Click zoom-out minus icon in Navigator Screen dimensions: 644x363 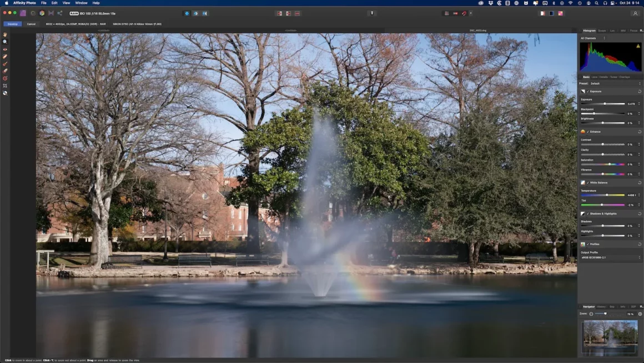click(591, 314)
